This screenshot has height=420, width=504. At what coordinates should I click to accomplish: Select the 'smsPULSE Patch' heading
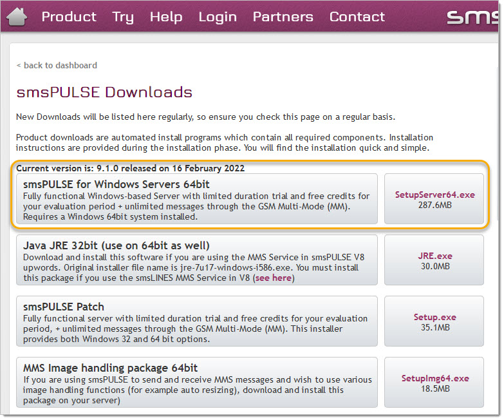point(64,307)
